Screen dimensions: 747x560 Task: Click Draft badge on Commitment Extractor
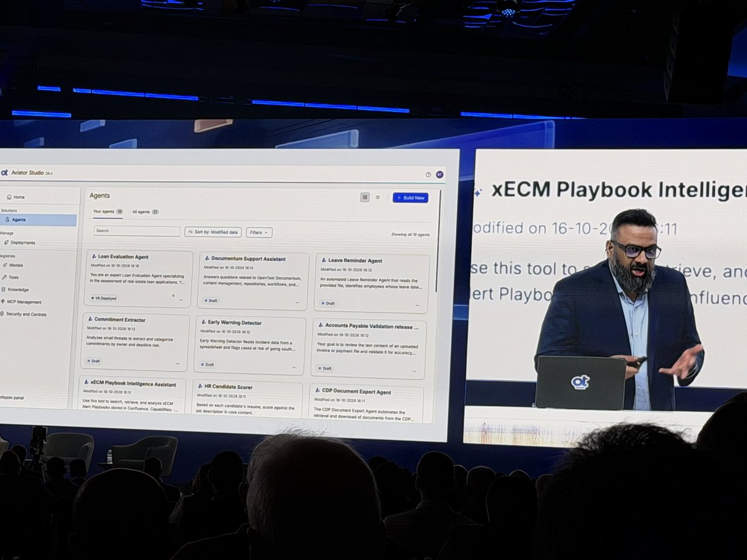(x=93, y=360)
